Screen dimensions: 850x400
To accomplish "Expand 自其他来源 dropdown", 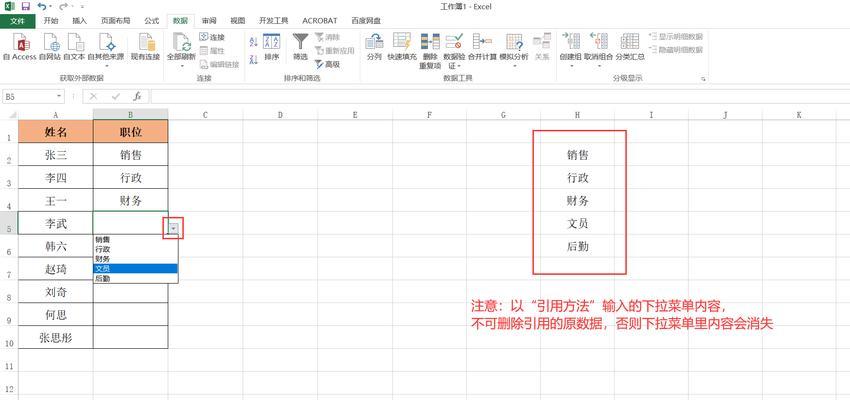I will coord(106,66).
